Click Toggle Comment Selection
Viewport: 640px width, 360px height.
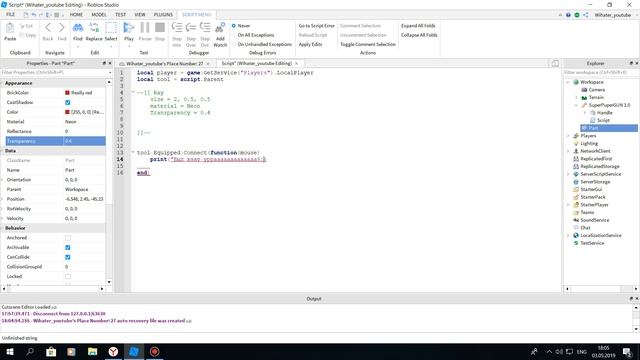click(368, 44)
